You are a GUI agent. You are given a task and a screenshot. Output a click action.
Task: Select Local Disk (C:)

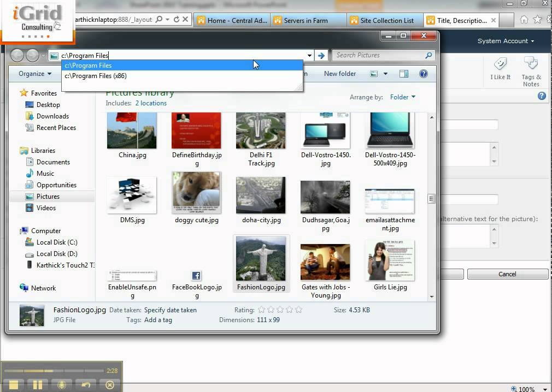click(x=57, y=242)
